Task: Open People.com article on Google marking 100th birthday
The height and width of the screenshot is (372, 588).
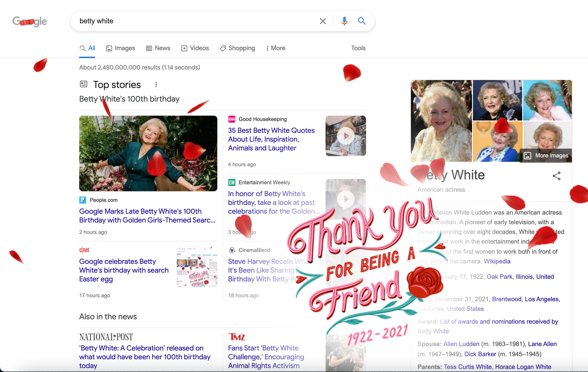Action: (147, 216)
